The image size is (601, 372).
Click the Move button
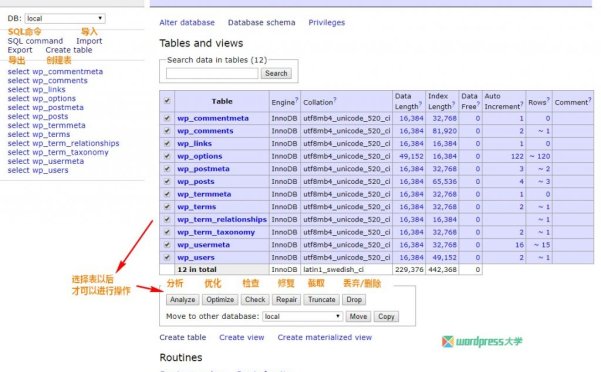tap(358, 316)
